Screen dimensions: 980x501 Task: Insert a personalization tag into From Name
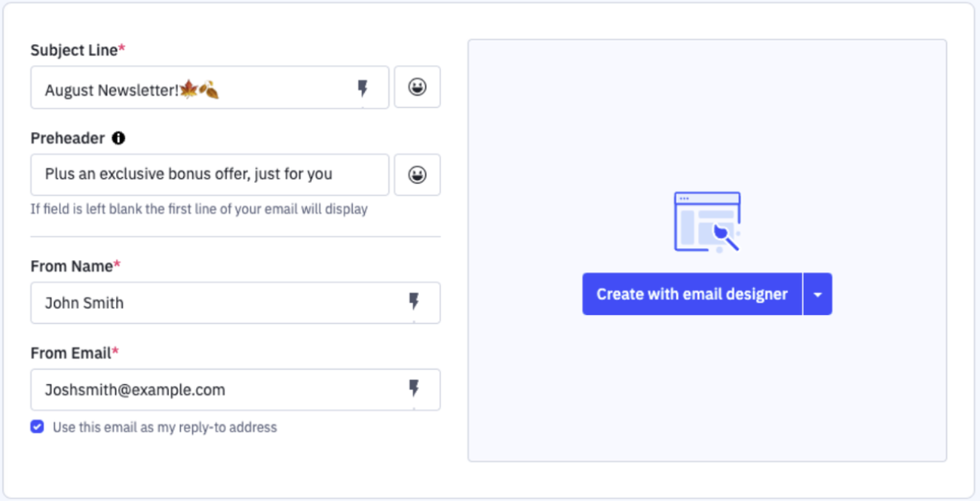coord(415,302)
